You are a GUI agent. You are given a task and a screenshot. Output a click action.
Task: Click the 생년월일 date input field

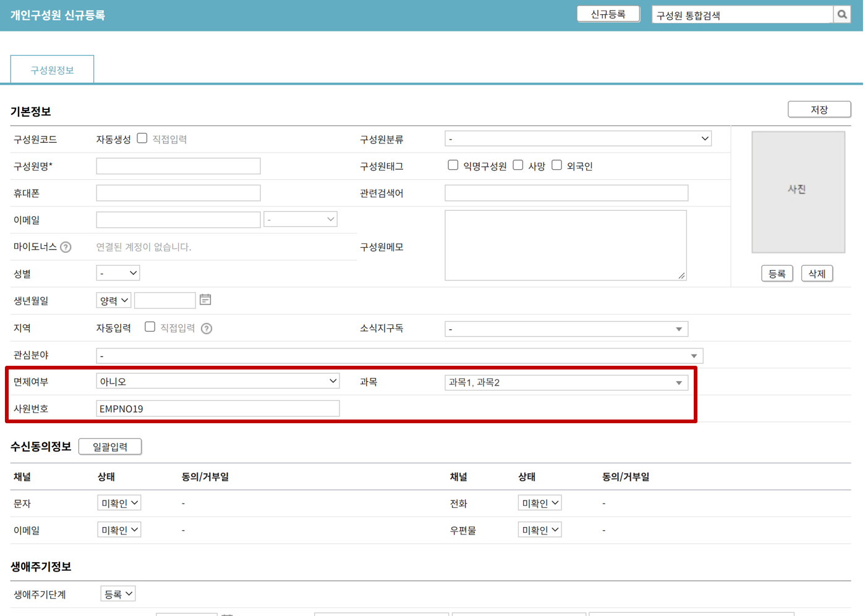point(164,300)
